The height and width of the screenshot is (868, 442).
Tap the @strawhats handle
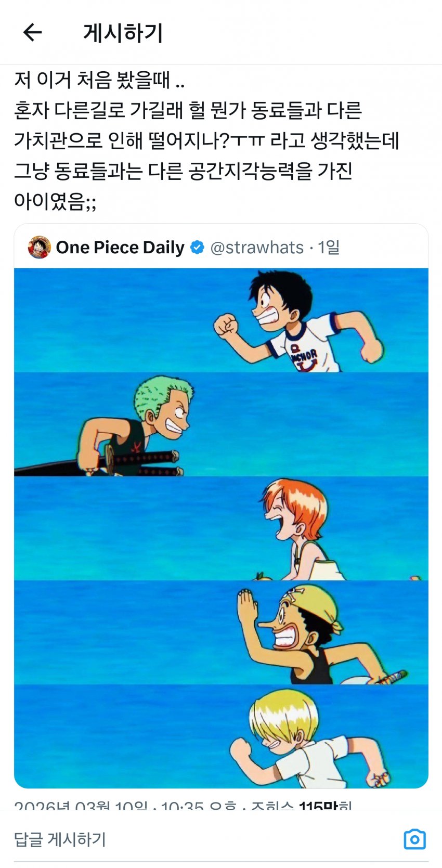pyautogui.click(x=257, y=248)
